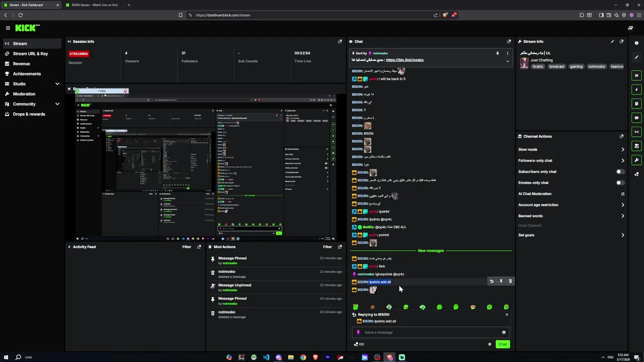Viewport: 644px width, 362px height.
Task: Delete the '!points add all' chat message
Action: pos(510,282)
